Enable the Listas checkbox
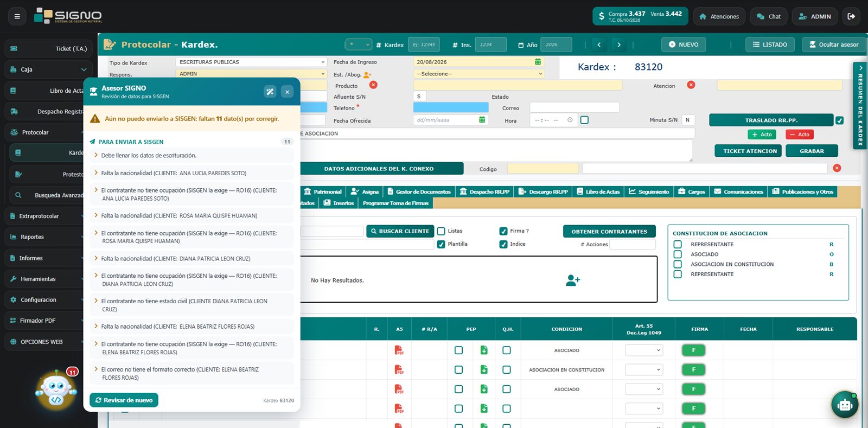This screenshot has width=868, height=428. pyautogui.click(x=441, y=231)
